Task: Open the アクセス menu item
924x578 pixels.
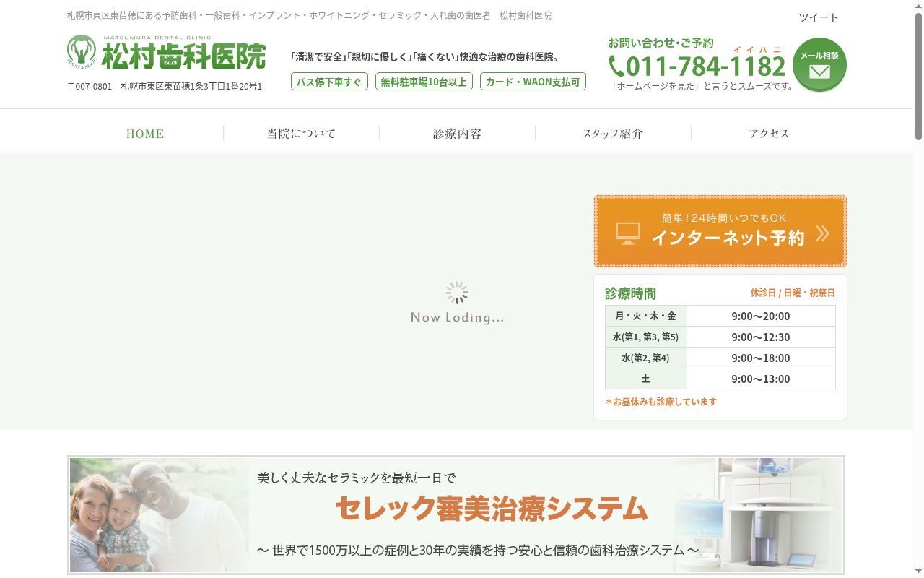Action: tap(769, 134)
